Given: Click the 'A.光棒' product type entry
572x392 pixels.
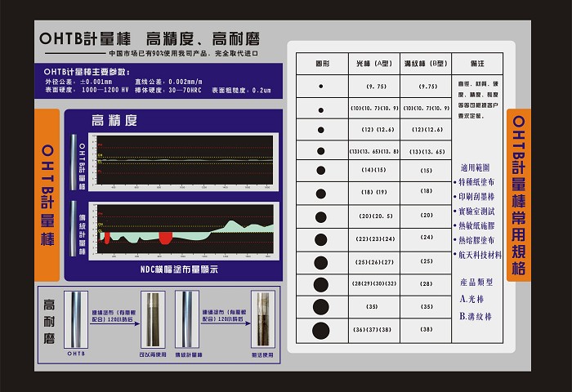Looking at the screenshot, I should tap(471, 300).
